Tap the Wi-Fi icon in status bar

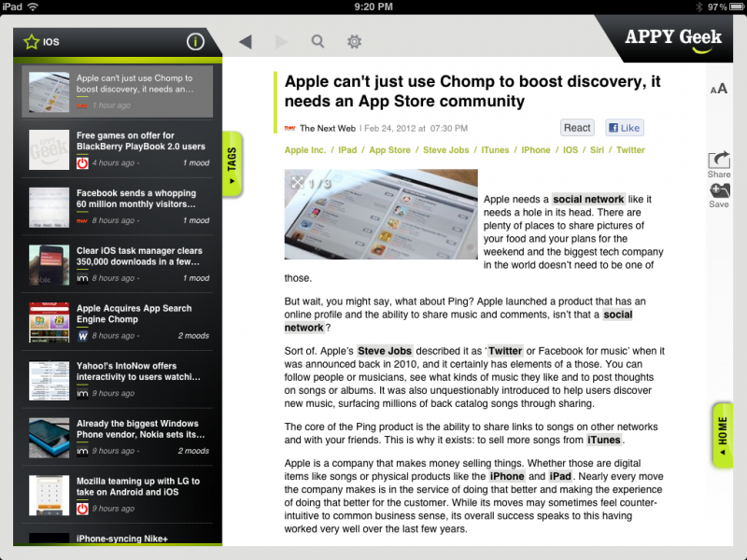click(x=33, y=7)
